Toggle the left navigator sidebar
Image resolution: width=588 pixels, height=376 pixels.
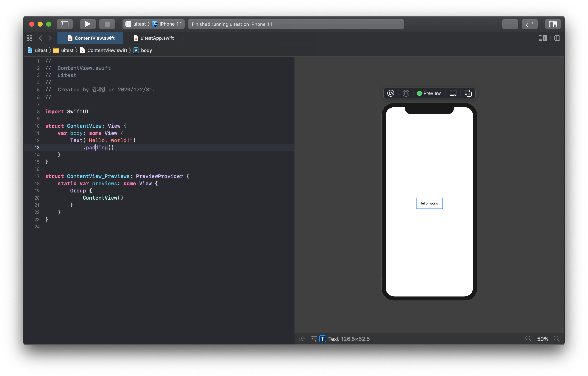pyautogui.click(x=64, y=24)
